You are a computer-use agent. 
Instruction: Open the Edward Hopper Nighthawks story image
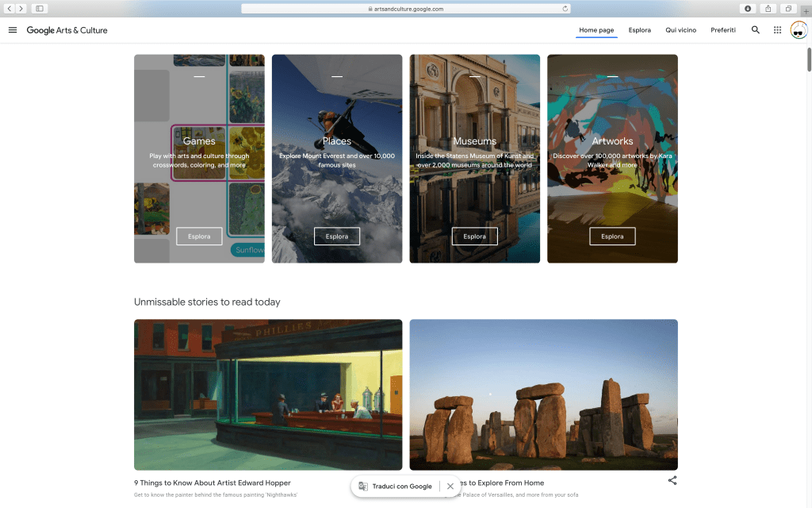pyautogui.click(x=268, y=394)
